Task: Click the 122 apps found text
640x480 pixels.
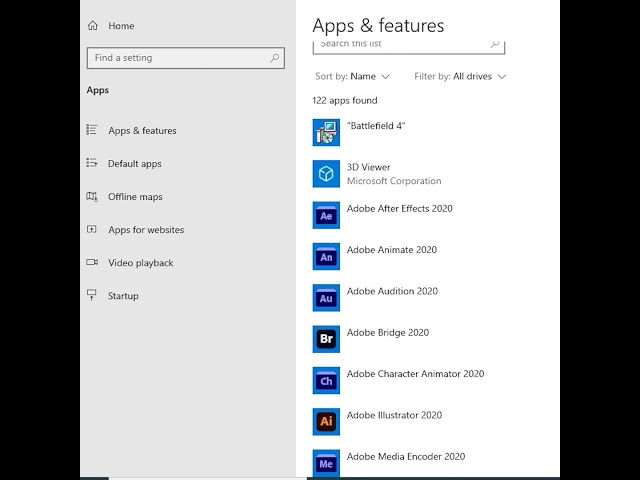Action: [344, 100]
